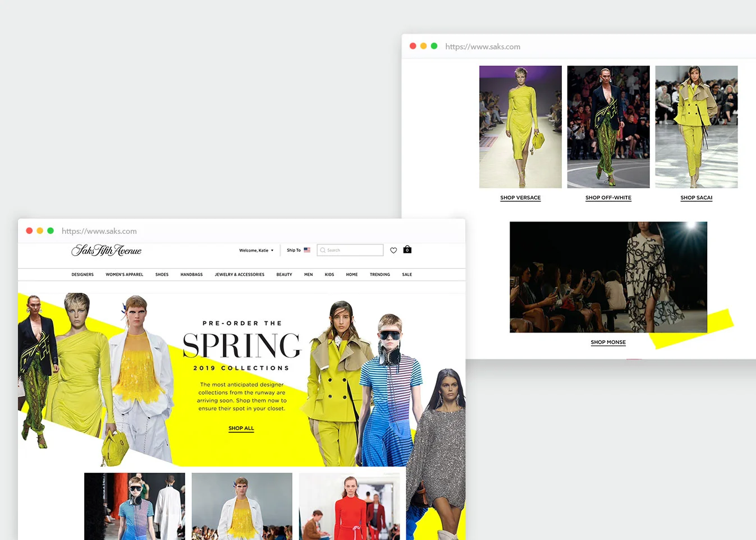
Task: Click the "2019 COLLECTIONS" banner text
Action: 241,368
